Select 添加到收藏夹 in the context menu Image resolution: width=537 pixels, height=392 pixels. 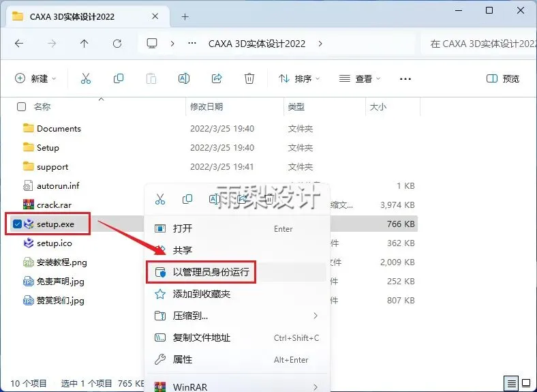pyautogui.click(x=237, y=294)
